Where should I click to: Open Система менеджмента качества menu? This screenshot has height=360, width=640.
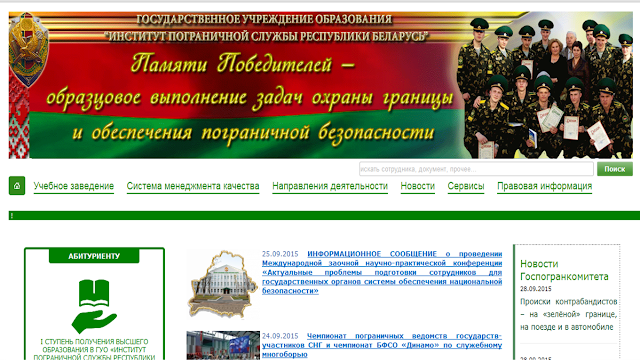coord(193,186)
